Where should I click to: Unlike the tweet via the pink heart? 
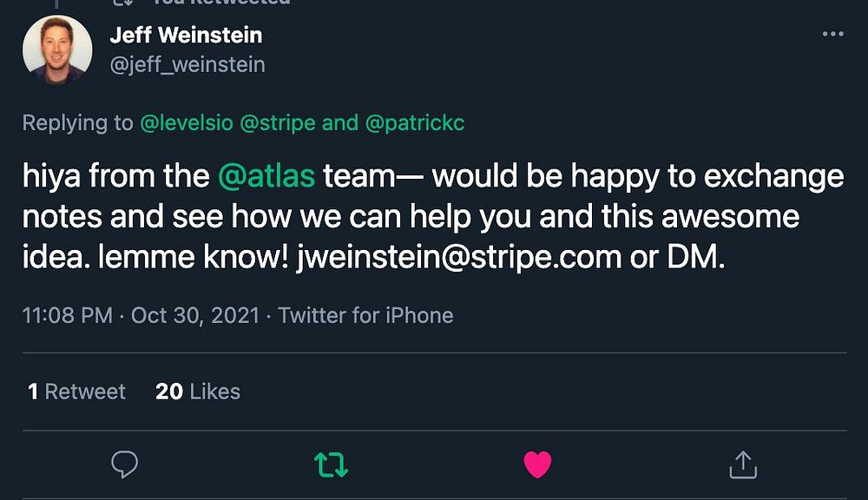point(537,465)
